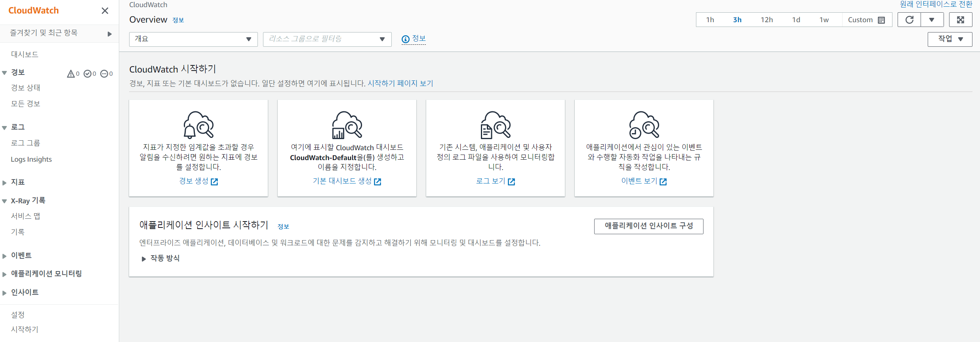
Task: Open 기록 under X-Ray
Action: point(18,232)
